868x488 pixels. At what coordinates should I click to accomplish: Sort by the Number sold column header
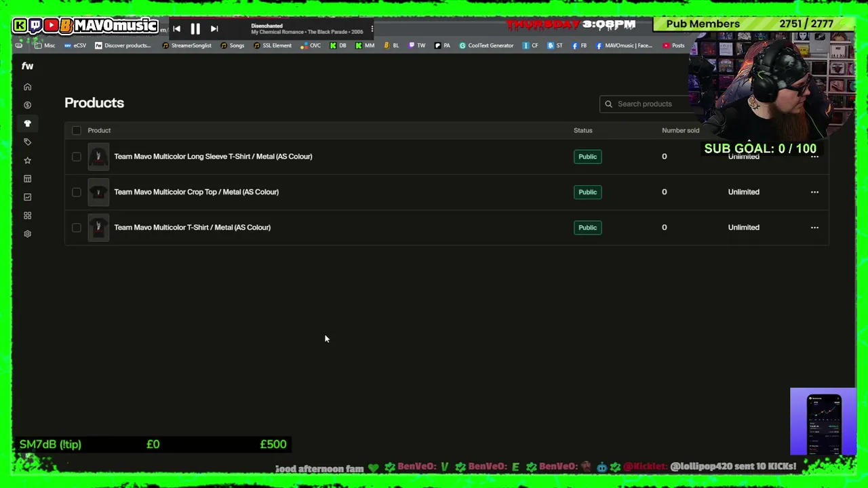coord(680,130)
